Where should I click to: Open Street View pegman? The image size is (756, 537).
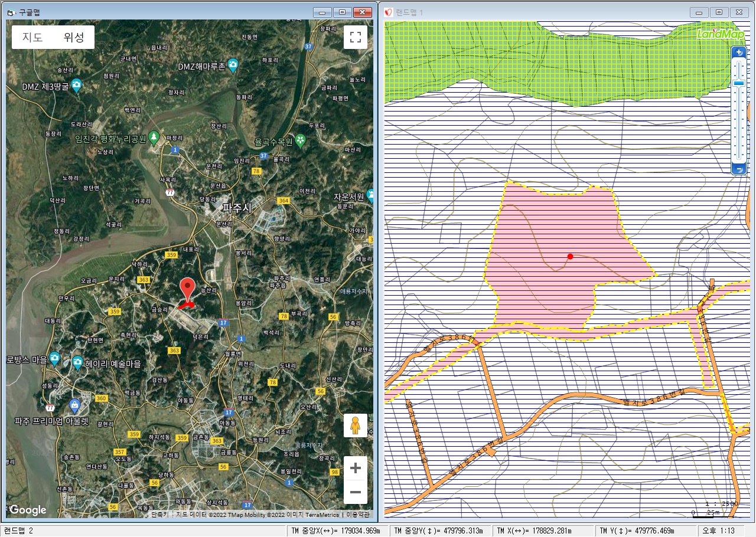click(x=355, y=425)
